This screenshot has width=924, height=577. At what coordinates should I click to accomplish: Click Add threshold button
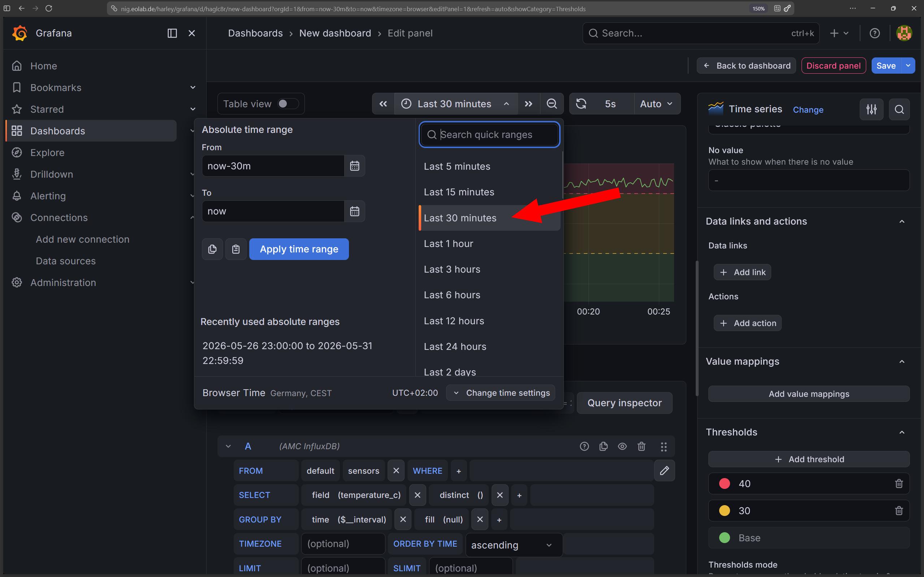click(809, 459)
